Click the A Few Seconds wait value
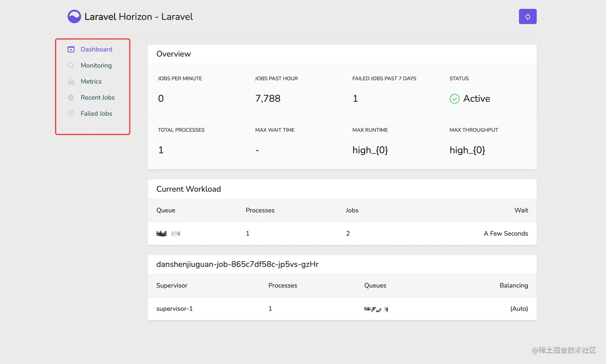 point(506,233)
